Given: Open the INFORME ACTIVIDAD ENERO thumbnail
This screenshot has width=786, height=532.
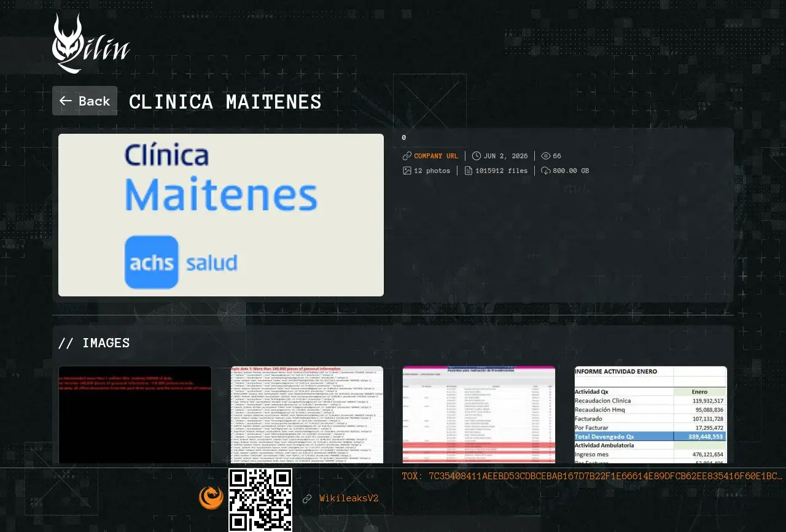Looking at the screenshot, I should point(651,415).
